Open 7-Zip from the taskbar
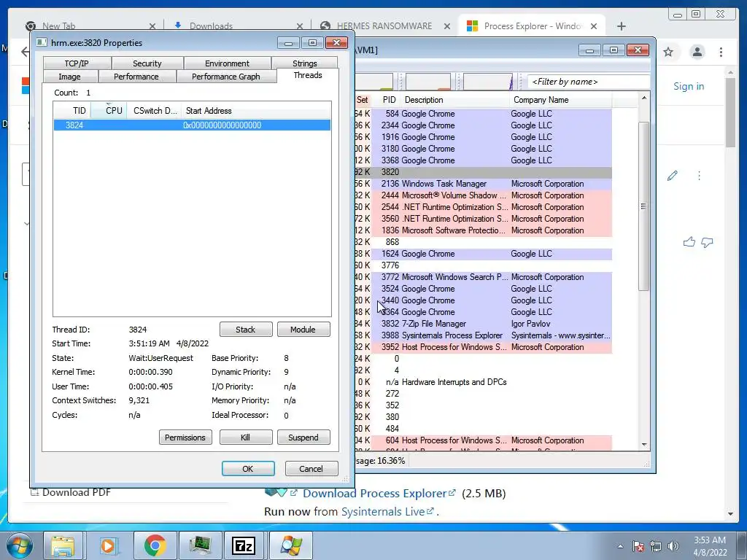 click(x=244, y=545)
